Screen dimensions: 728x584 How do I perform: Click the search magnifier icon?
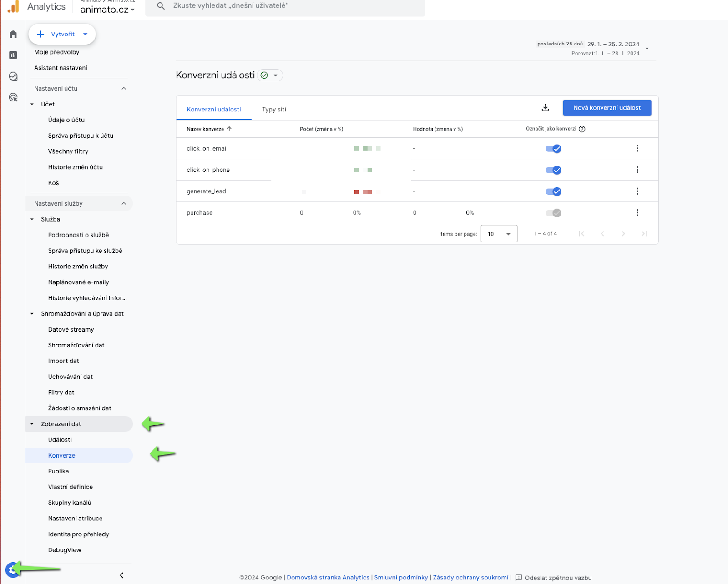[161, 6]
